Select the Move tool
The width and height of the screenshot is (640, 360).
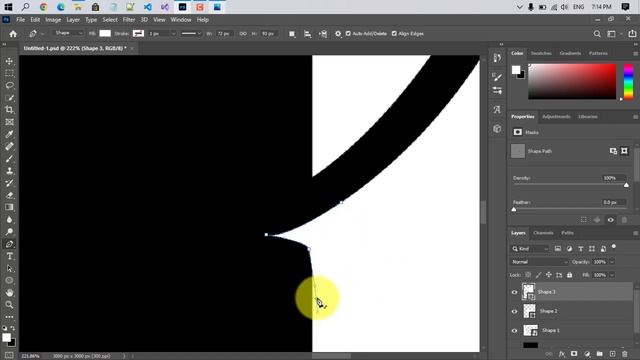[x=9, y=61]
